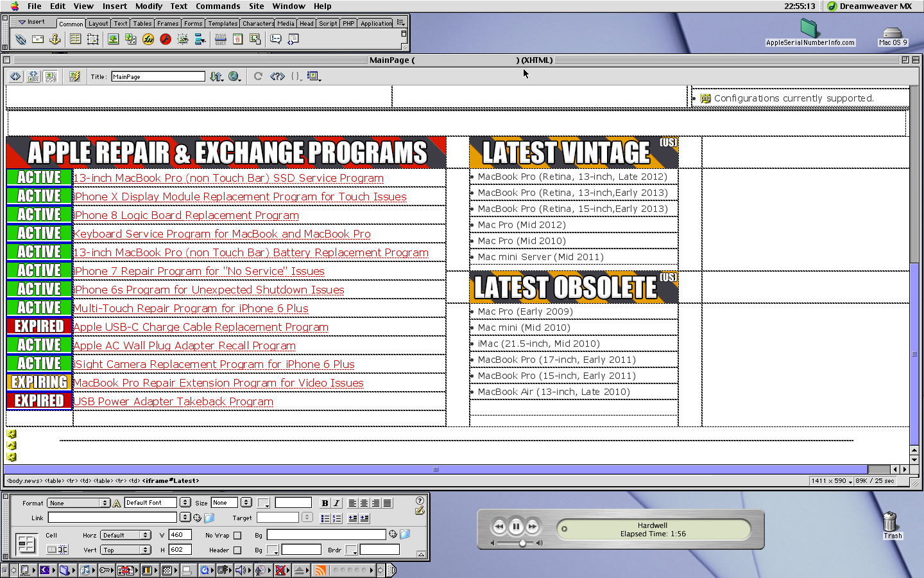Switch to Code view
924x578 pixels.
coord(16,76)
